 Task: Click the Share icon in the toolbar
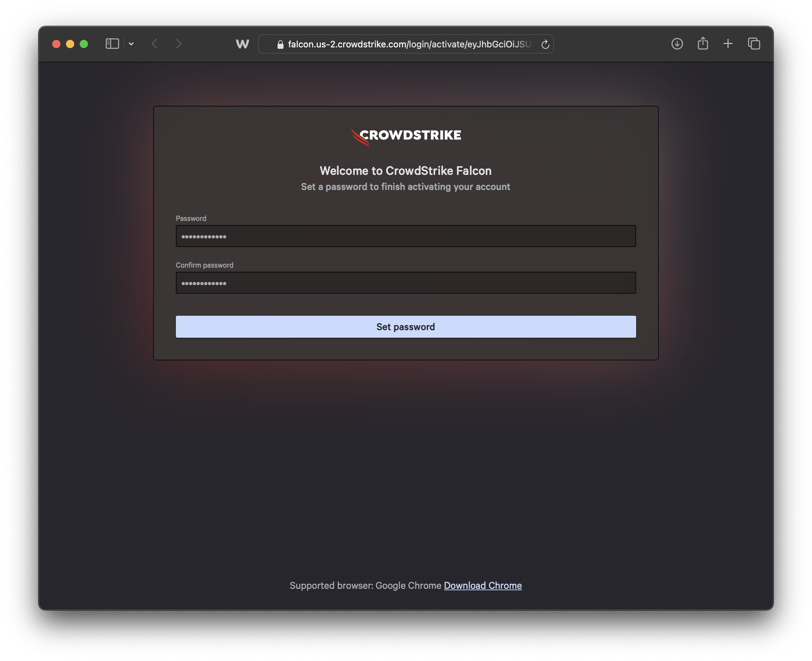click(x=703, y=43)
